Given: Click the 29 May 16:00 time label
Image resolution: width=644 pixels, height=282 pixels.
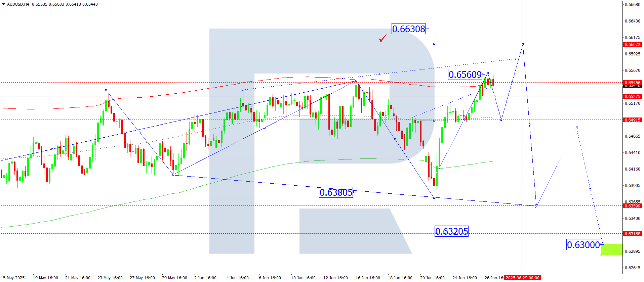Looking at the screenshot, I should (174, 278).
